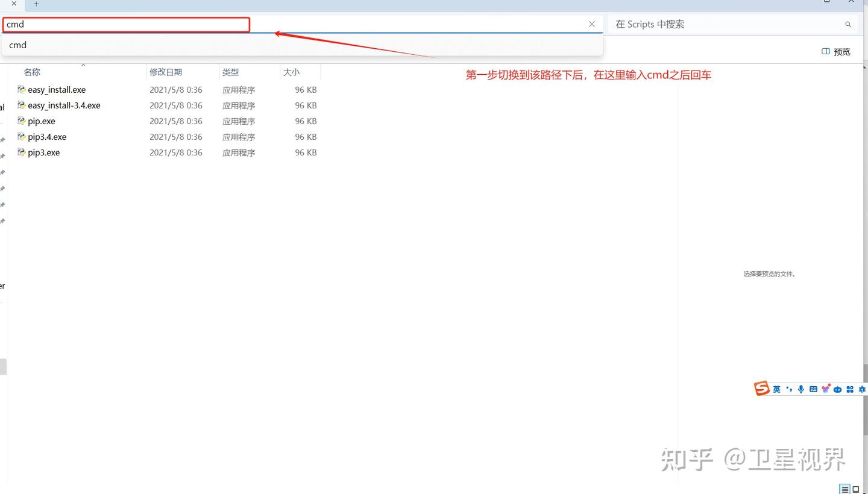Click the Sogou voice input microphone icon
This screenshot has height=494, width=868.
[x=801, y=389]
